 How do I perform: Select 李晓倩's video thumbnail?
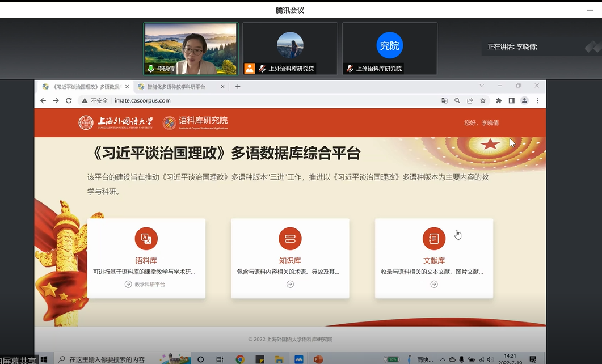click(191, 49)
